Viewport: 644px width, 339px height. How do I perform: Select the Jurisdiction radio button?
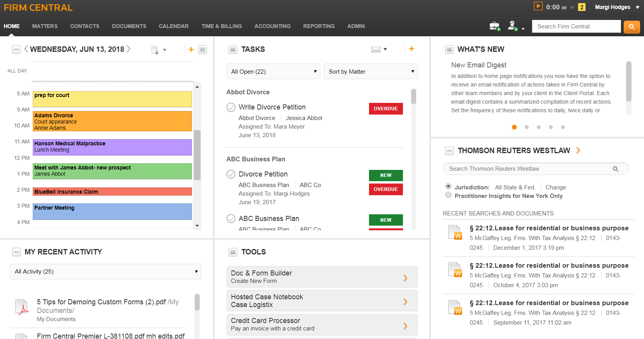448,186
